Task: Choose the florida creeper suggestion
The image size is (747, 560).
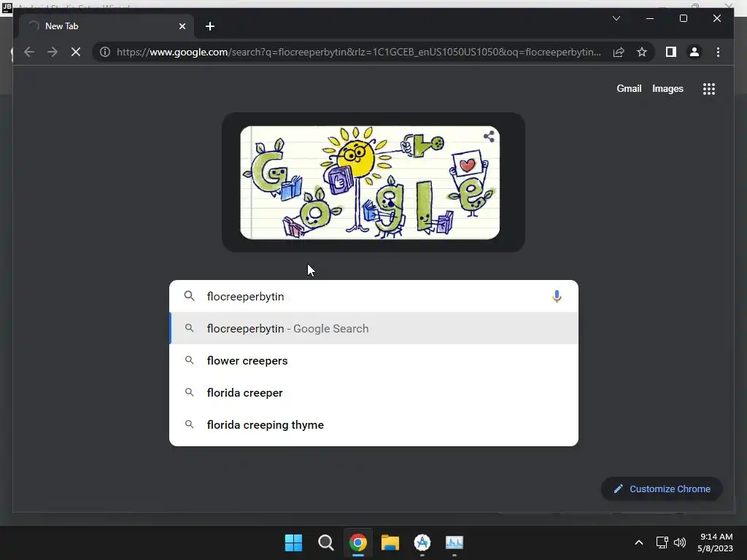Action: tap(373, 392)
